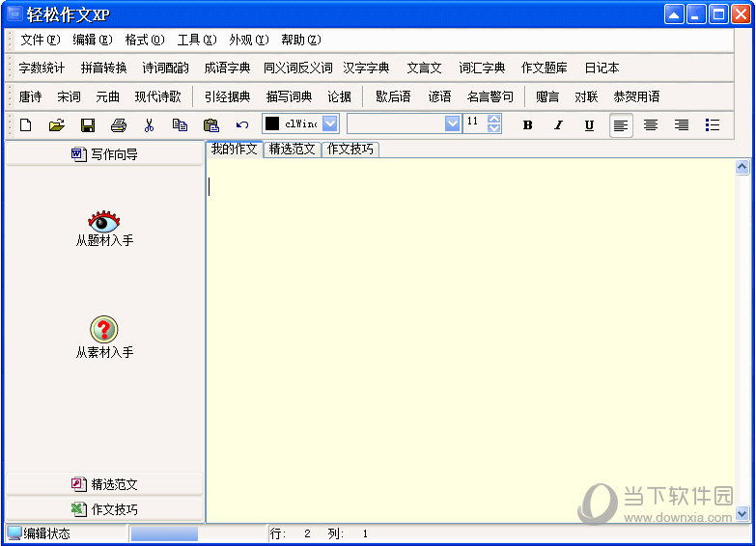
Task: Toggle Underline formatting
Action: coord(589,125)
